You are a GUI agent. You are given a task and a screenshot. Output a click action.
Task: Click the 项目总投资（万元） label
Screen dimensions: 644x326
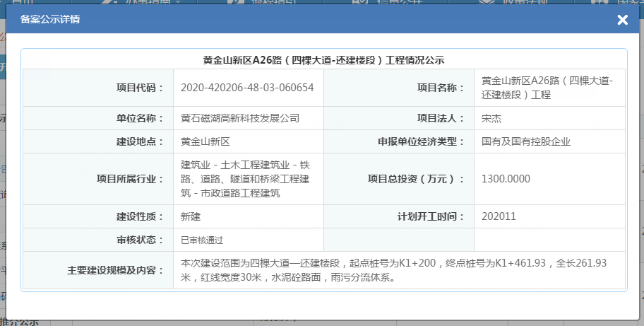417,179
